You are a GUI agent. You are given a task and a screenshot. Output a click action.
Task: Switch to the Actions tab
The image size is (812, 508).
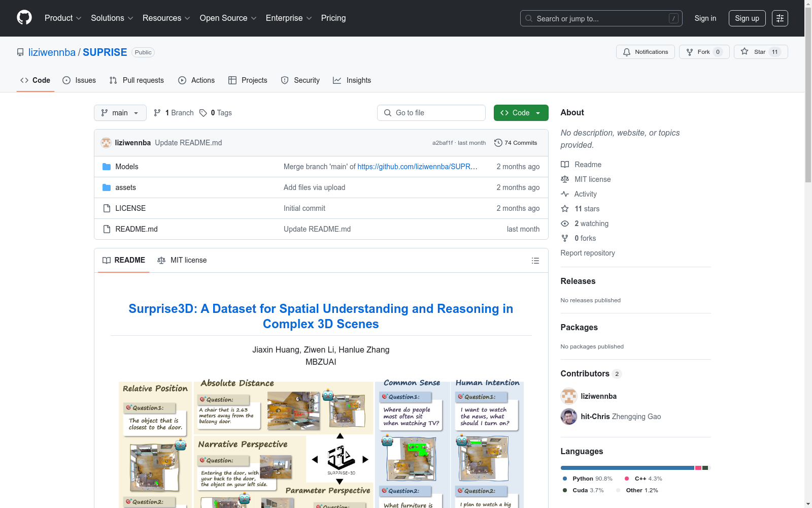tap(196, 80)
